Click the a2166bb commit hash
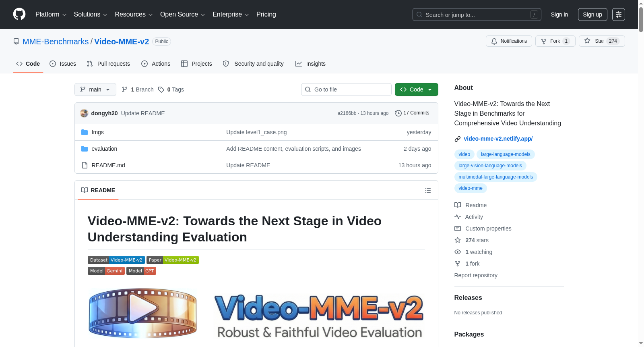Image resolution: width=644 pixels, height=347 pixels. coord(347,113)
